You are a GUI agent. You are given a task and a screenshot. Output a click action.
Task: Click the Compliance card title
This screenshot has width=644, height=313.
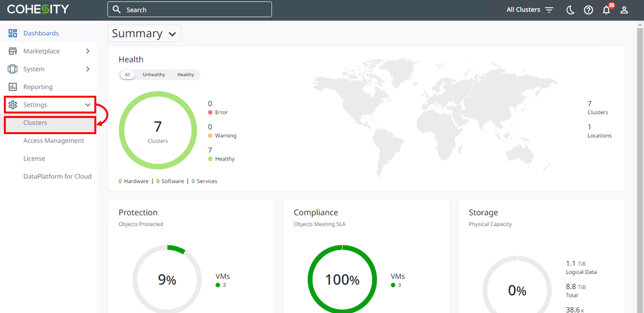[316, 212]
